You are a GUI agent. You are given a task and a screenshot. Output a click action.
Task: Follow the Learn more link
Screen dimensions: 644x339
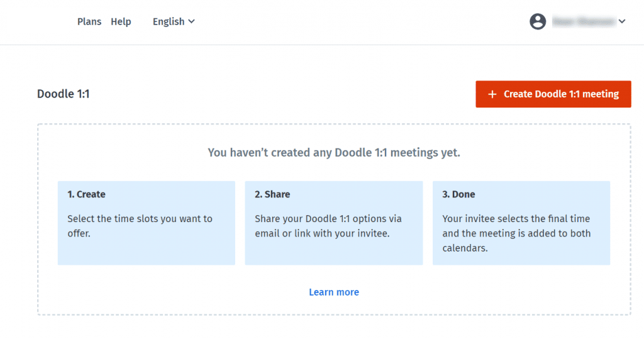coord(334,292)
